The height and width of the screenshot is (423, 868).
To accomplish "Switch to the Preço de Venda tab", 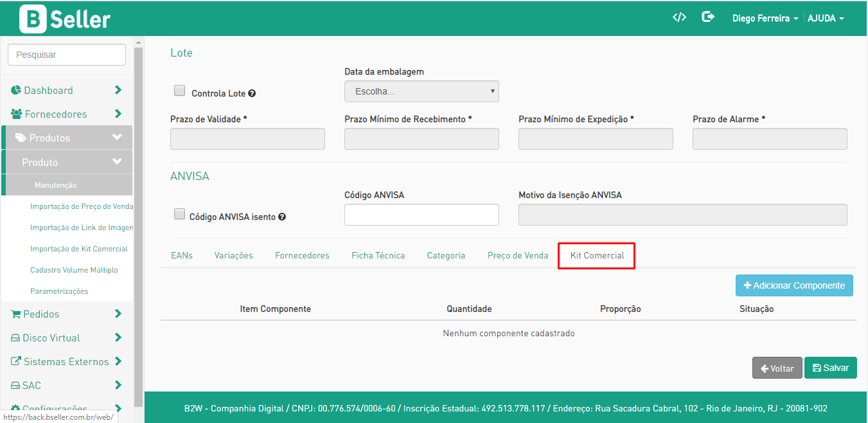I will [x=517, y=256].
